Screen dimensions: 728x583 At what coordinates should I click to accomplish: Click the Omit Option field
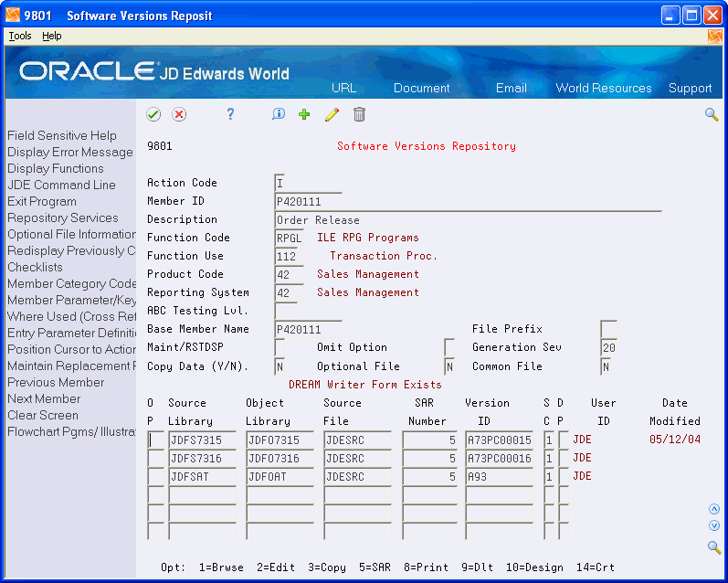(x=449, y=347)
